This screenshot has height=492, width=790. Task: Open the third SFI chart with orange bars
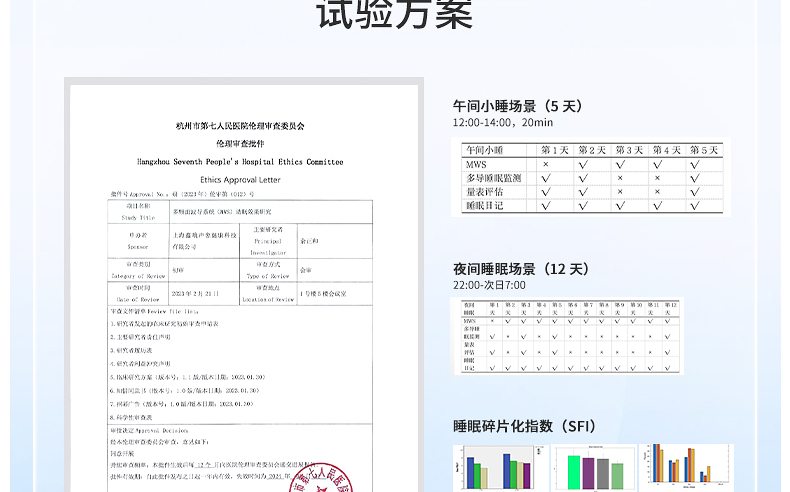(685, 467)
